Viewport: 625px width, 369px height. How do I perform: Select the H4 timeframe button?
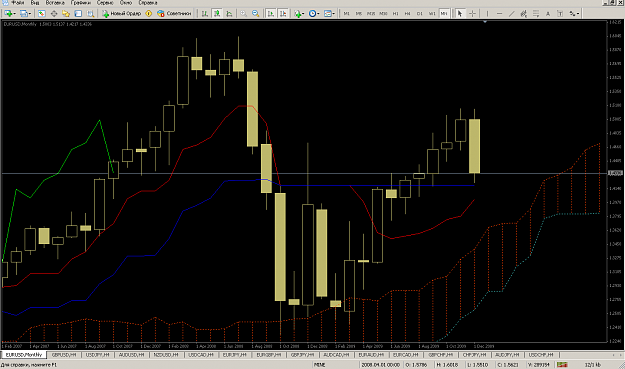pos(407,14)
